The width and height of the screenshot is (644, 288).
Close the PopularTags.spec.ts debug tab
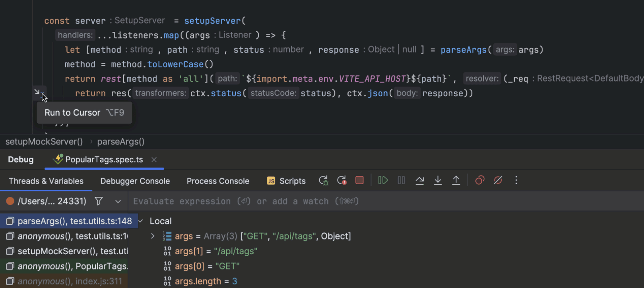(154, 160)
